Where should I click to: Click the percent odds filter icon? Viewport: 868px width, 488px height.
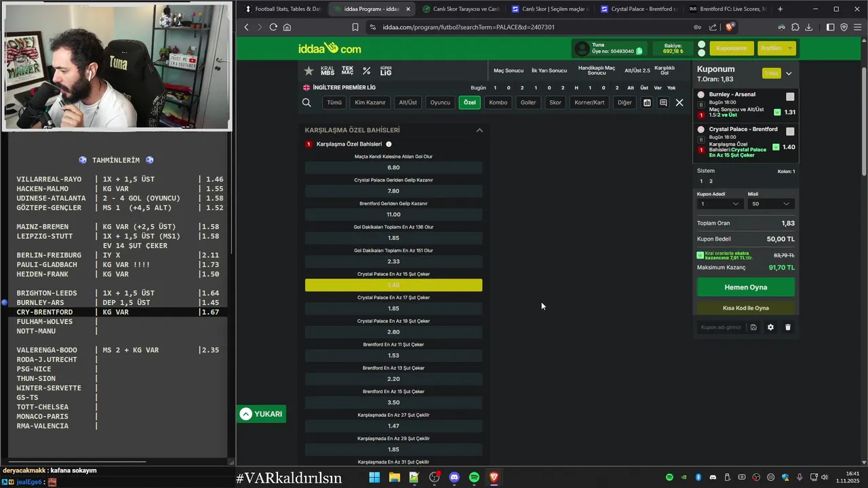[x=367, y=70]
